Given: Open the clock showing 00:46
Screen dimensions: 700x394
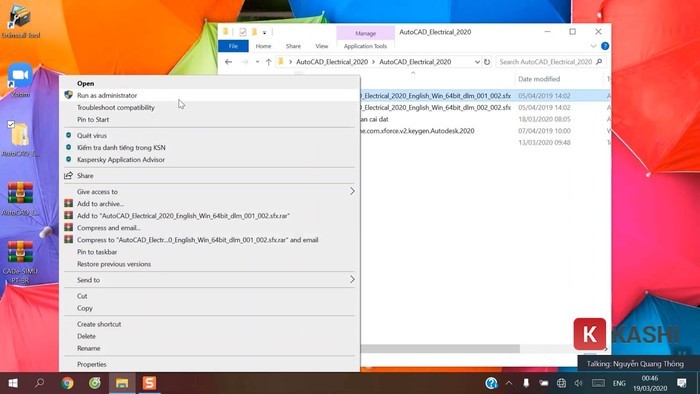Looking at the screenshot, I should pos(650,383).
